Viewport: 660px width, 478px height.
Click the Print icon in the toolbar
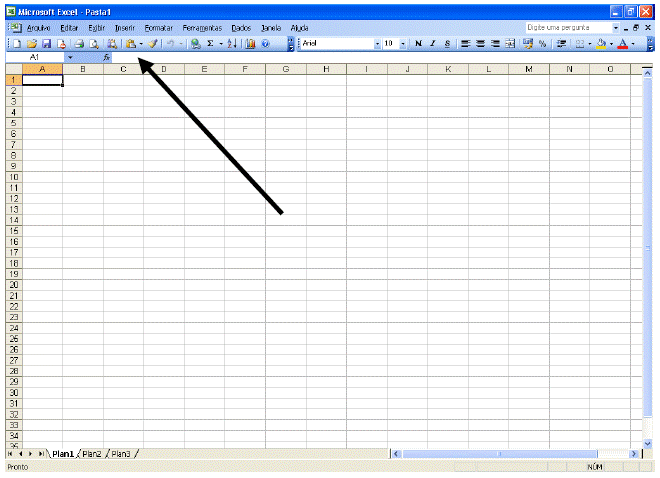(78, 44)
